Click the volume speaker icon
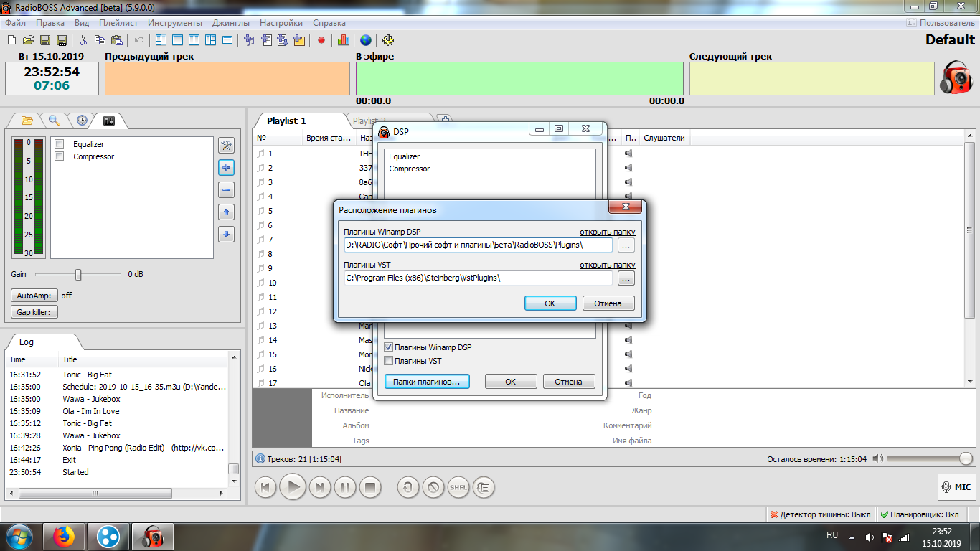 pos(878,458)
